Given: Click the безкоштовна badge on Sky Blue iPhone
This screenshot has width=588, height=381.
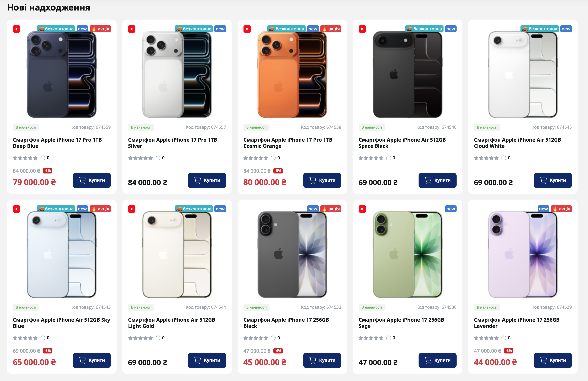Looking at the screenshot, I should (56, 209).
